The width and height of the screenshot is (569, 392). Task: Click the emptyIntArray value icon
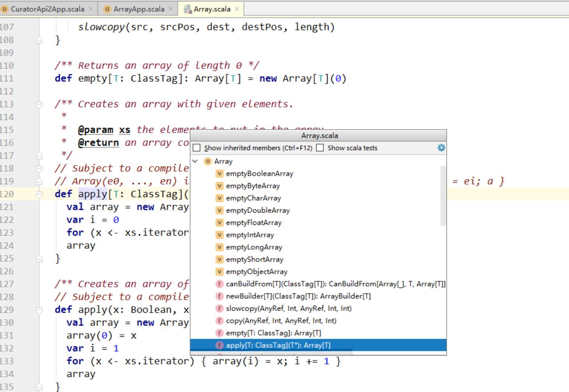219,235
